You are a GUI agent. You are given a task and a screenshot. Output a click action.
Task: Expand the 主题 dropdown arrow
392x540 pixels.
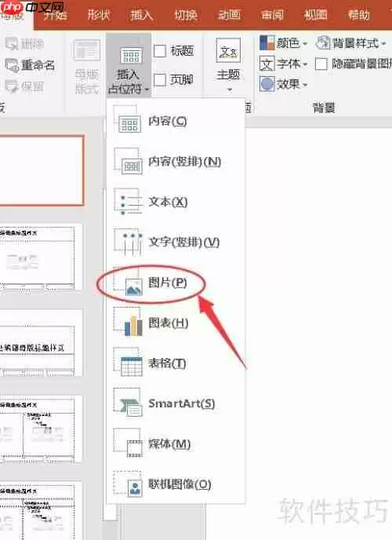click(x=230, y=90)
